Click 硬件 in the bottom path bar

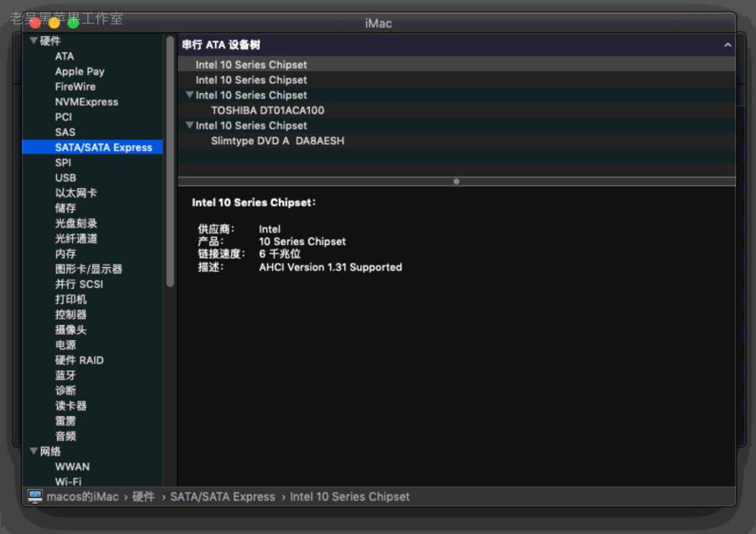point(143,496)
